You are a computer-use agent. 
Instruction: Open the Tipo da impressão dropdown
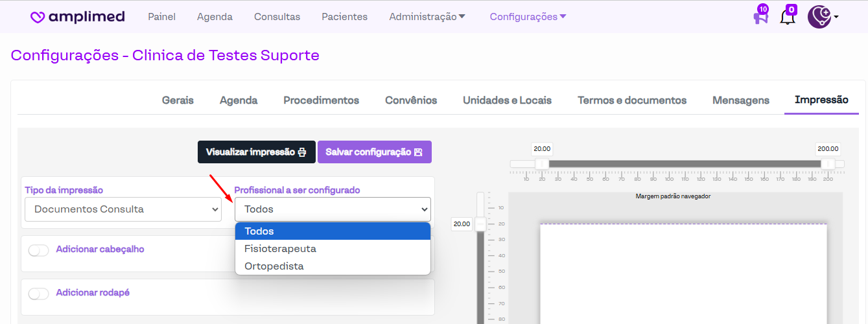pos(123,209)
